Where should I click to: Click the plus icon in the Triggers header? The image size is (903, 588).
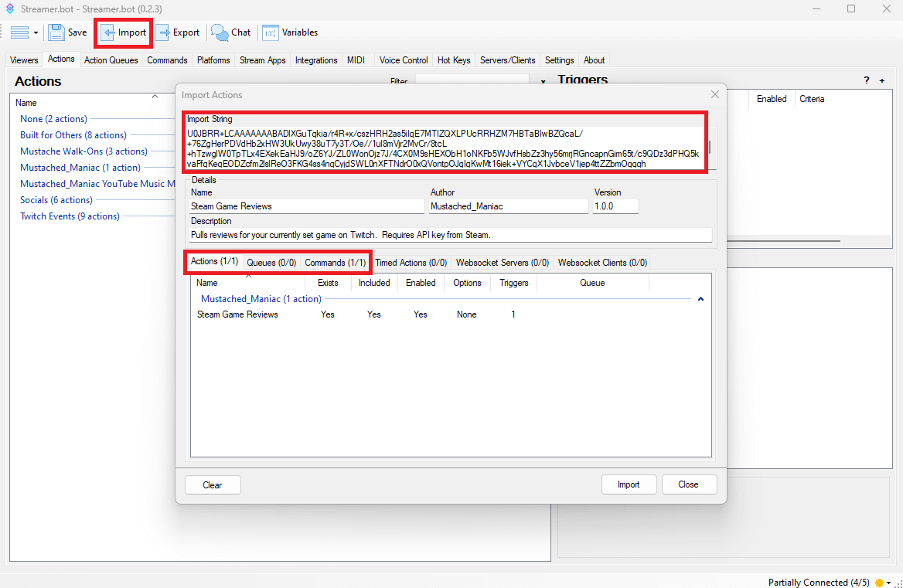click(x=882, y=80)
